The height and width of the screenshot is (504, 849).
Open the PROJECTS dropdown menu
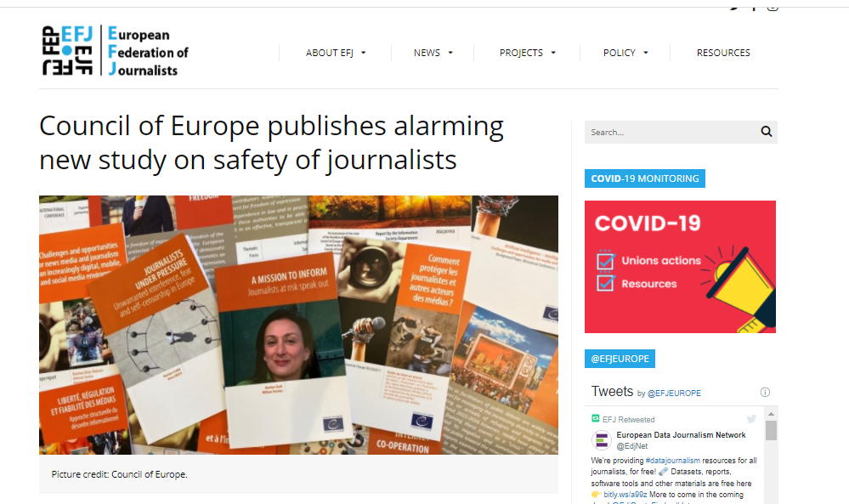click(528, 53)
